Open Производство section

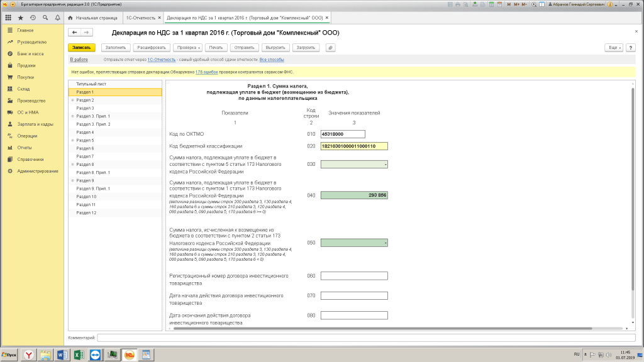[x=31, y=101]
